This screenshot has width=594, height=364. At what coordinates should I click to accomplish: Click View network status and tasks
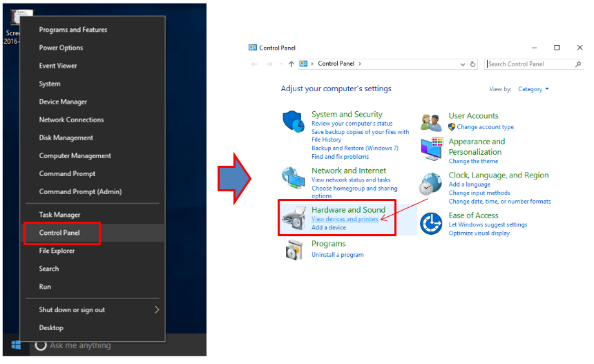tap(351, 180)
